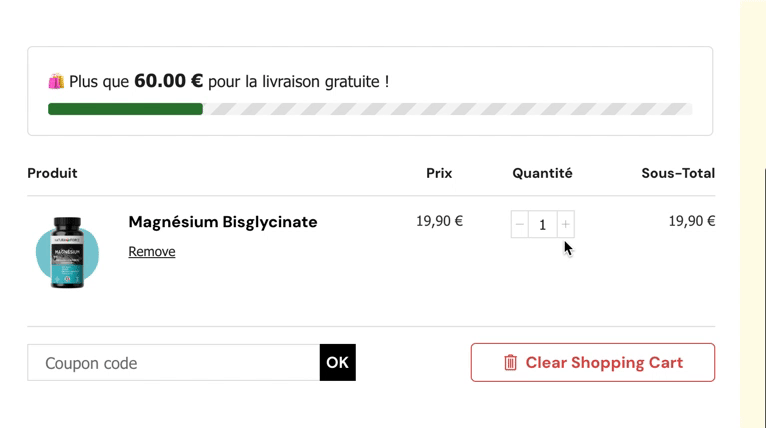The width and height of the screenshot is (766, 428).
Task: Click the trash can icon
Action: click(x=510, y=363)
